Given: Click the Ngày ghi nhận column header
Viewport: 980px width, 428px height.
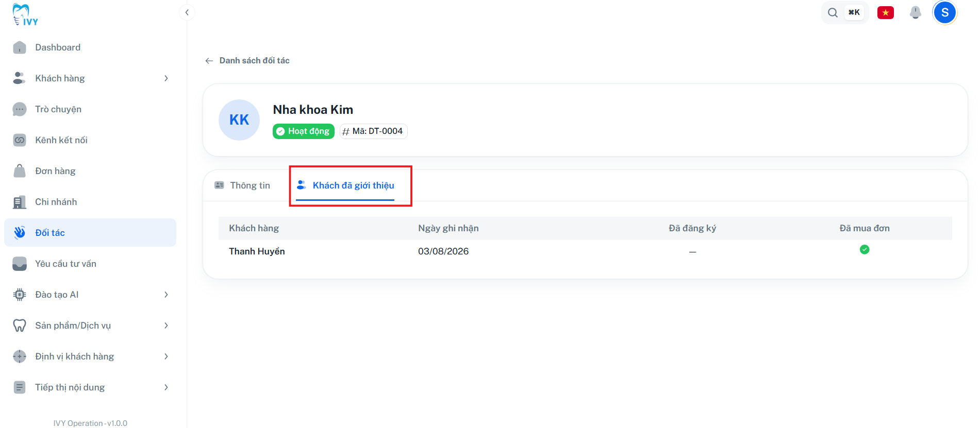Looking at the screenshot, I should click(449, 228).
